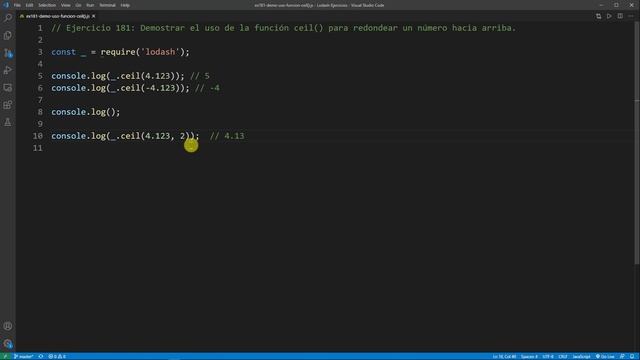640x360 pixels.
Task: Click 'console.log();' on line 8
Action: [86, 112]
